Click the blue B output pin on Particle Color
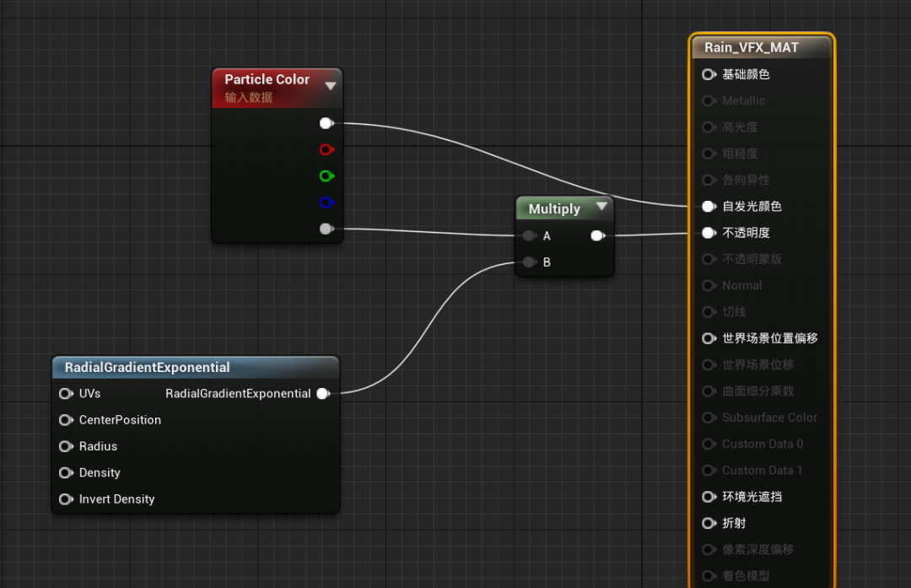The width and height of the screenshot is (911, 588). pos(326,202)
